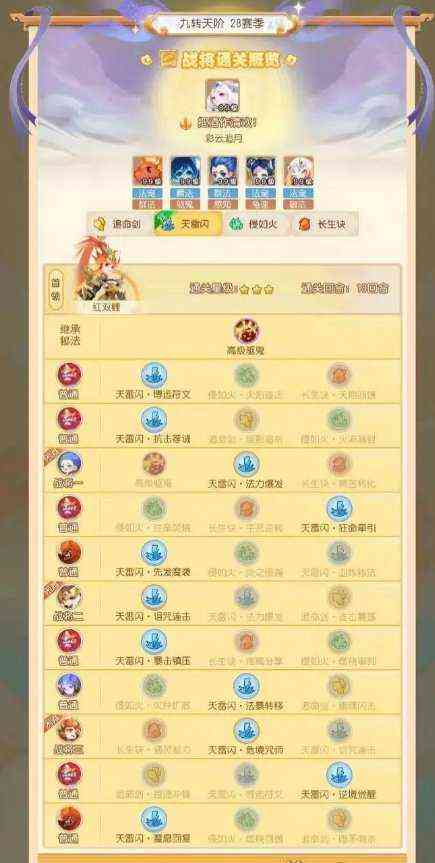Open the 红双鲤 boss portrait
The image size is (435, 863).
point(104,271)
